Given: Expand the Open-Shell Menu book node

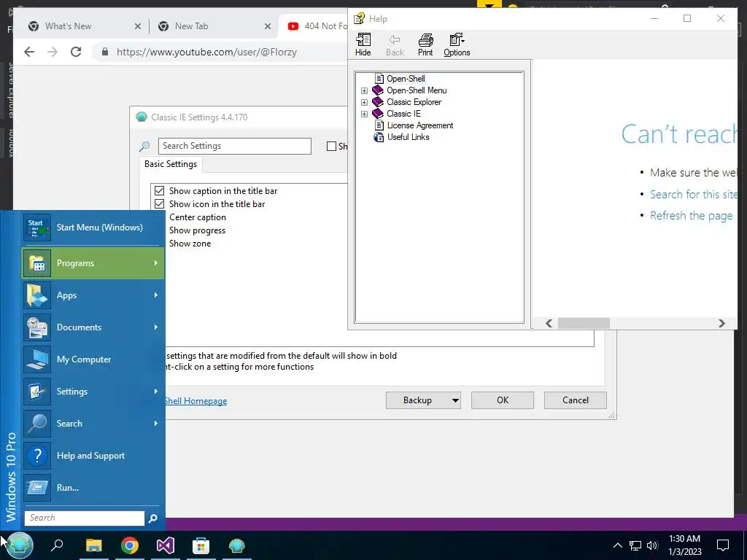Looking at the screenshot, I should [365, 90].
